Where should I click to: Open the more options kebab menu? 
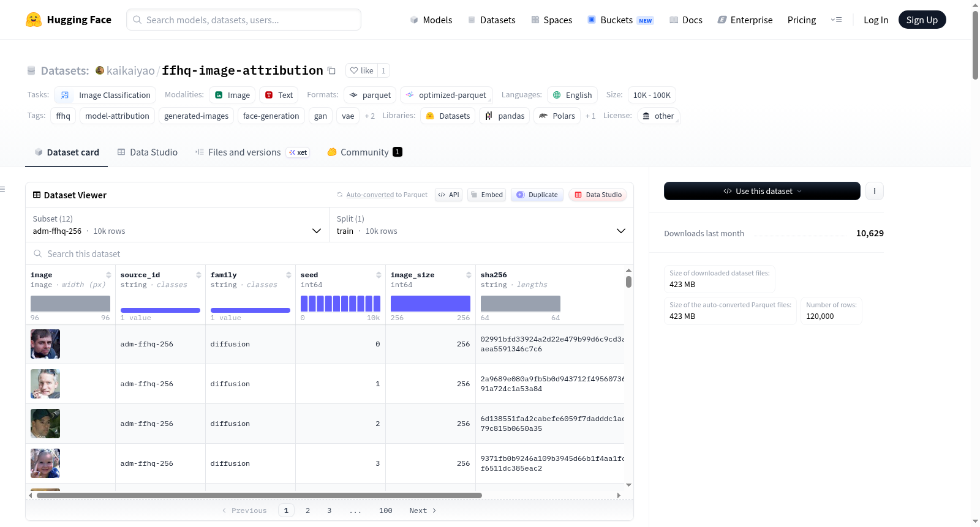pos(874,191)
